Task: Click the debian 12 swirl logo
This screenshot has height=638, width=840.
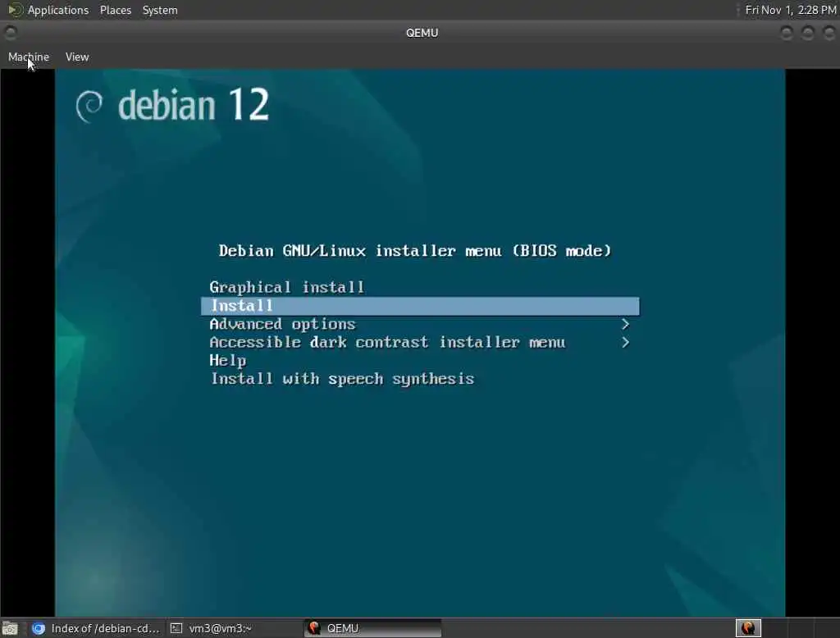Action: (x=89, y=106)
